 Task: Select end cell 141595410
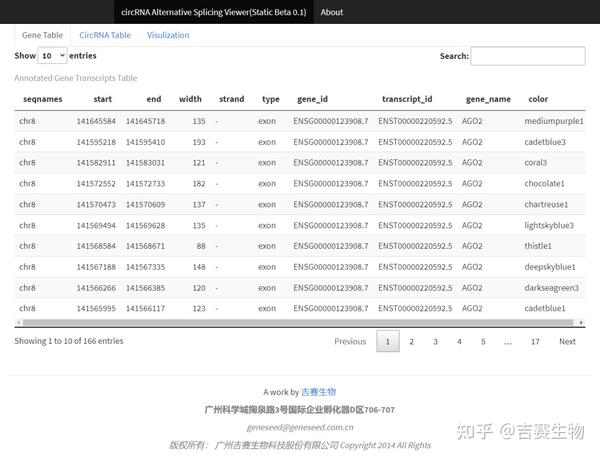pyautogui.click(x=145, y=142)
